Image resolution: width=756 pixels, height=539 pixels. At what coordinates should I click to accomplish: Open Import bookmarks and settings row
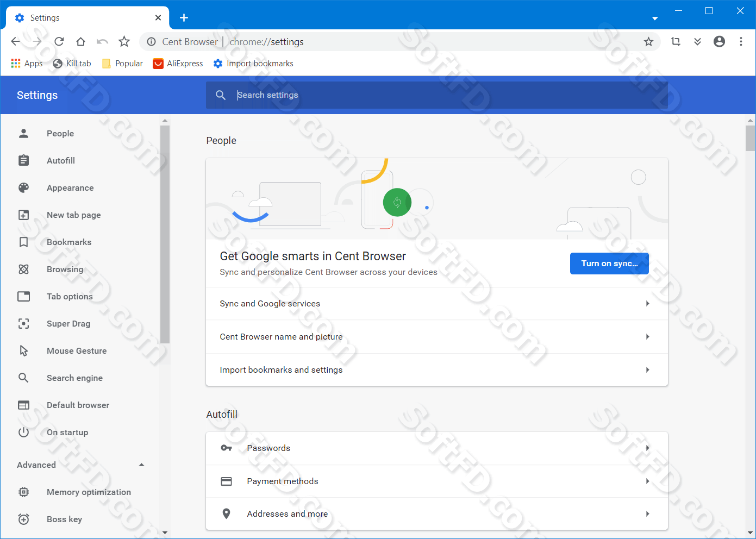click(x=437, y=370)
